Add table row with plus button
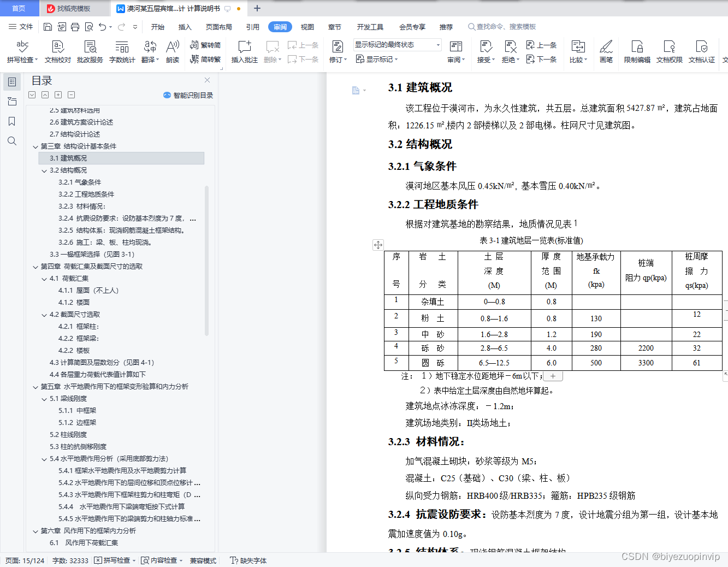Viewport: 728px width, 567px height. pos(553,376)
